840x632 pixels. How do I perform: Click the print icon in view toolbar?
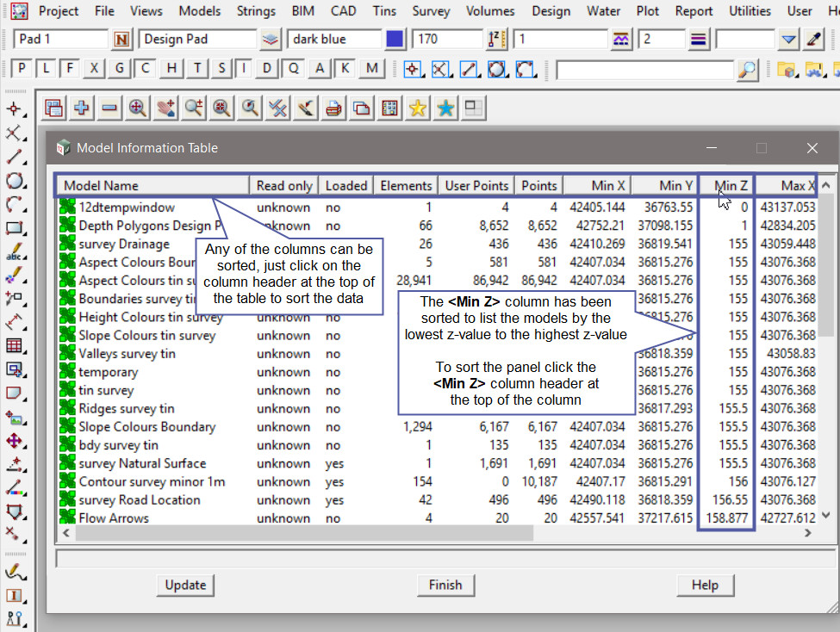pos(333,108)
